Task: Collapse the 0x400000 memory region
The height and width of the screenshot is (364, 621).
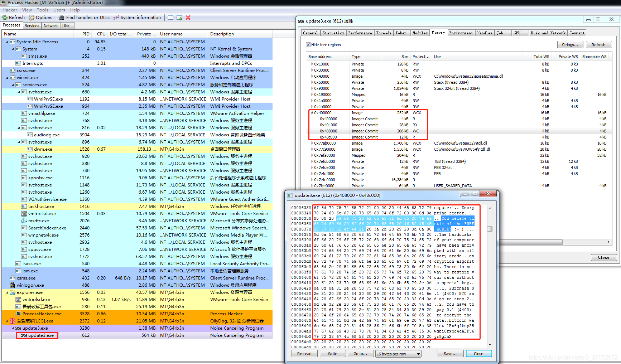Action: coord(312,113)
